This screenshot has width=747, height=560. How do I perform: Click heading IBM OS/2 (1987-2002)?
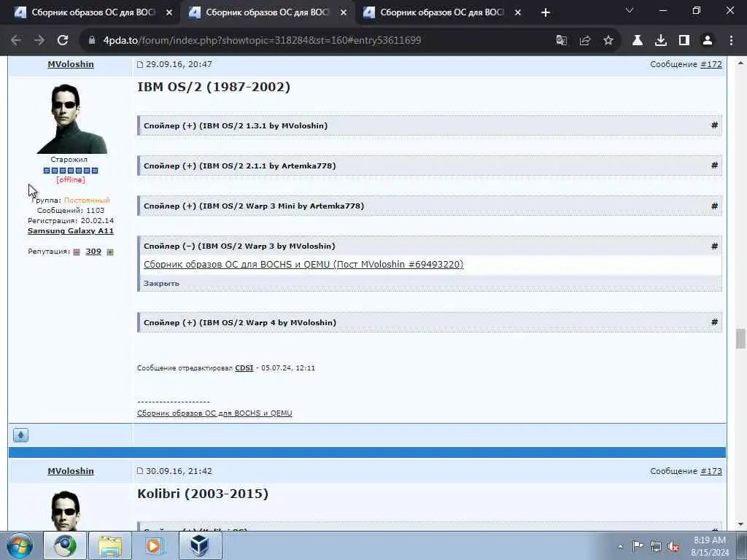(214, 87)
